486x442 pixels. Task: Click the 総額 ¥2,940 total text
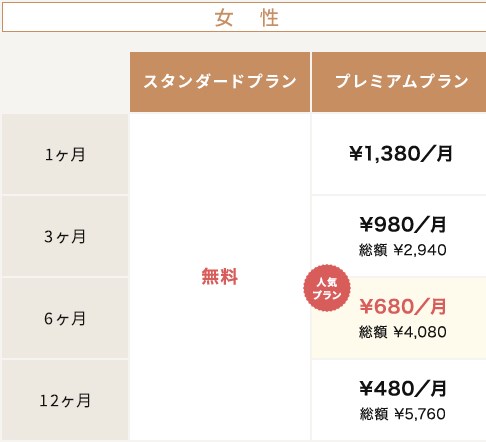tap(403, 250)
